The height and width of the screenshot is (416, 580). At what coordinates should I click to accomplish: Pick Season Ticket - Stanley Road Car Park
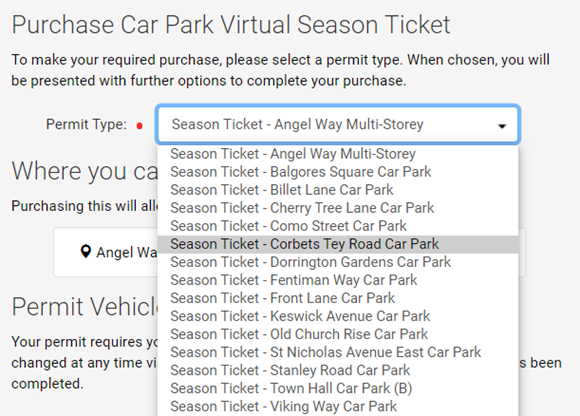tap(338, 371)
